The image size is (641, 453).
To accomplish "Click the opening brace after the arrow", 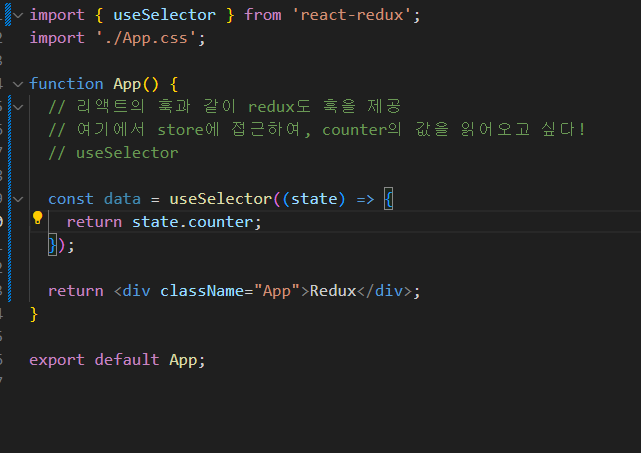I will point(389,199).
